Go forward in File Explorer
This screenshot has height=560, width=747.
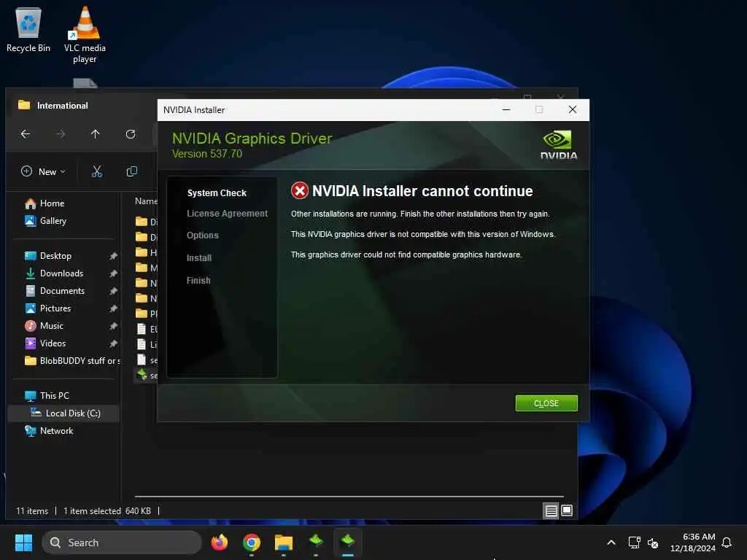[x=60, y=134]
